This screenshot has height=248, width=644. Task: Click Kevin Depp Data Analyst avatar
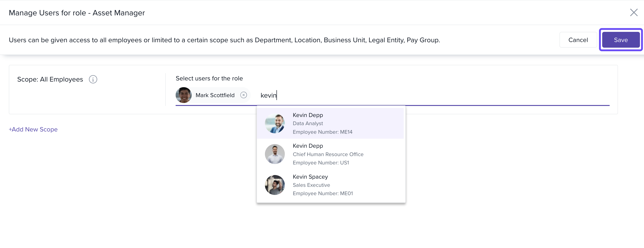[x=275, y=123]
